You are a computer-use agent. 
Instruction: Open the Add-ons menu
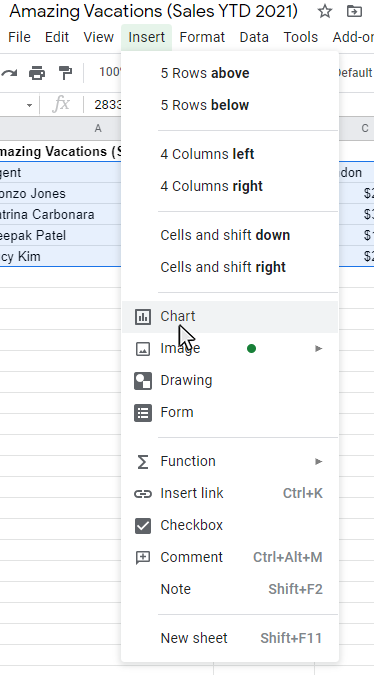[x=353, y=37]
